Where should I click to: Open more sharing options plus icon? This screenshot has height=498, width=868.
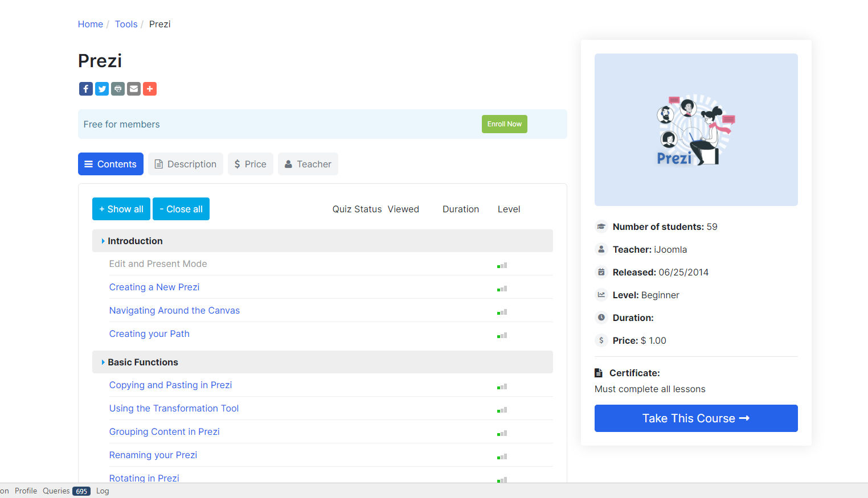pos(150,89)
